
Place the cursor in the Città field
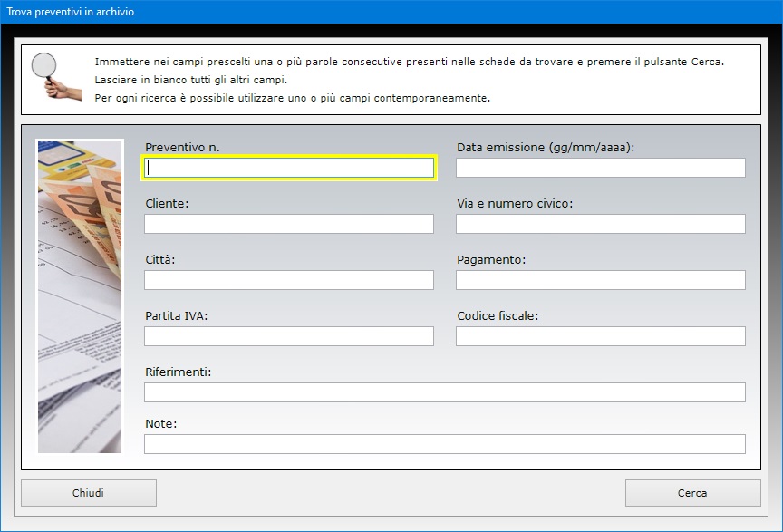[289, 280]
